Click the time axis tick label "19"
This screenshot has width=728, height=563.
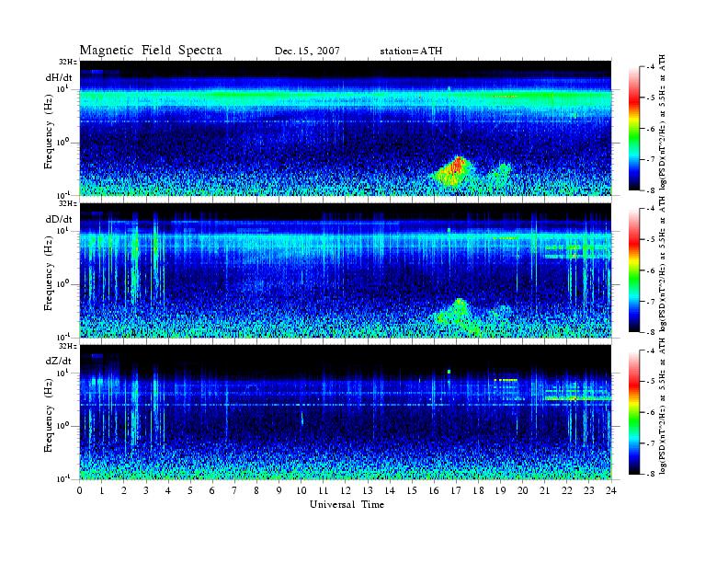500,490
